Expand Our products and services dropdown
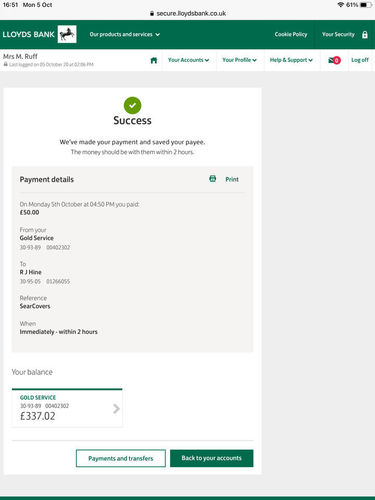375x500 pixels. coord(125,34)
